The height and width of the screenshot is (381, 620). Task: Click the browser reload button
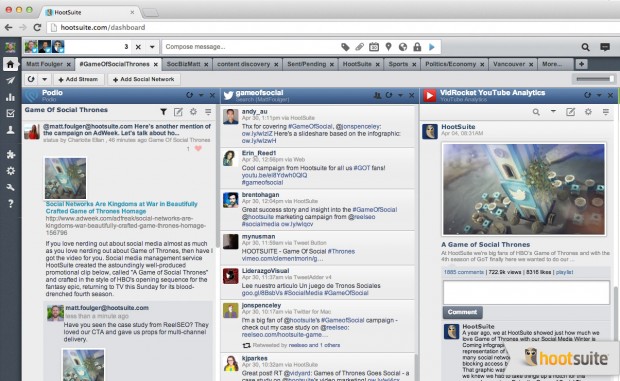tap(37, 27)
